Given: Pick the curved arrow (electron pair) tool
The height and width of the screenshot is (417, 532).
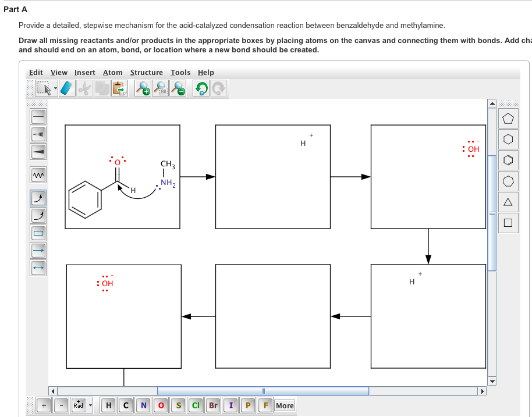Looking at the screenshot, I should [x=38, y=198].
